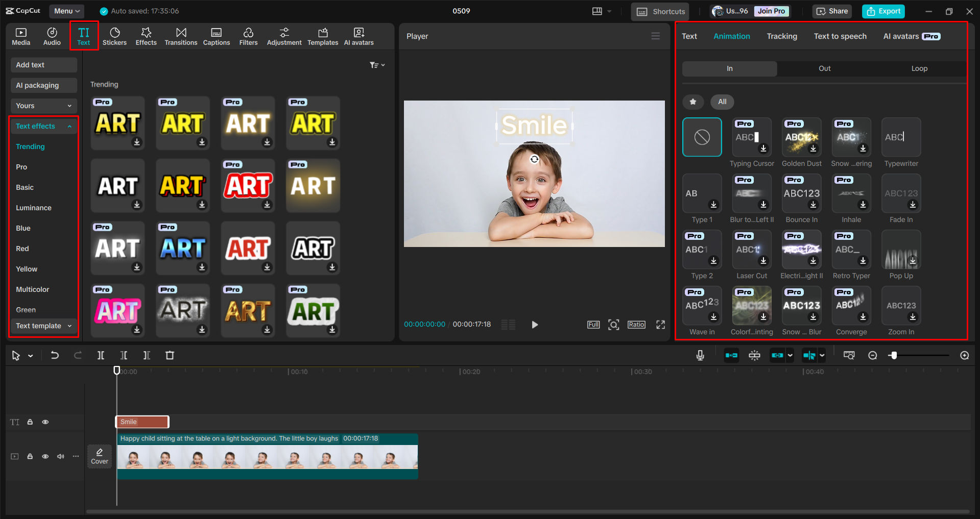Open the Media panel

[x=20, y=36]
